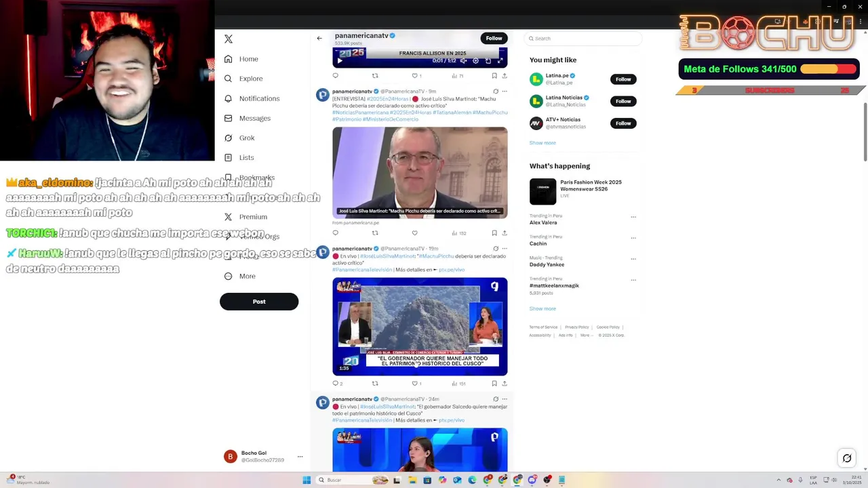Open the floating Grok button at bottom right
Image resolution: width=868 pixels, height=488 pixels.
(847, 458)
